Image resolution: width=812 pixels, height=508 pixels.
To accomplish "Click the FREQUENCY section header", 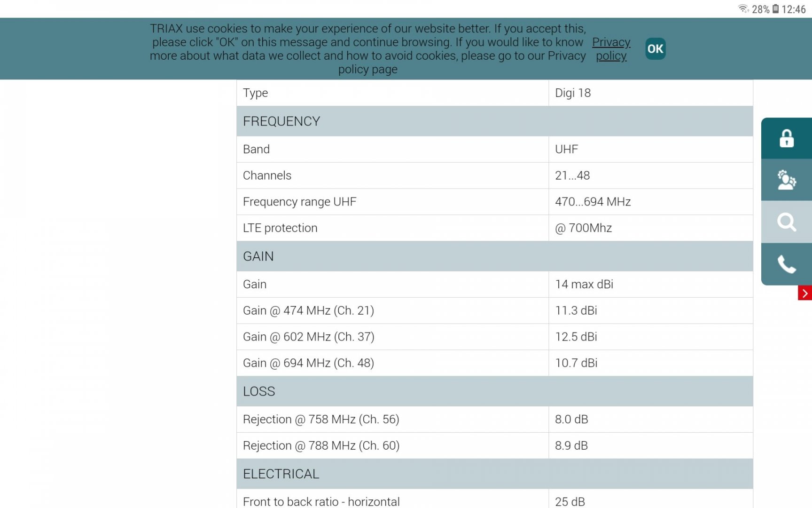I will coord(281,121).
